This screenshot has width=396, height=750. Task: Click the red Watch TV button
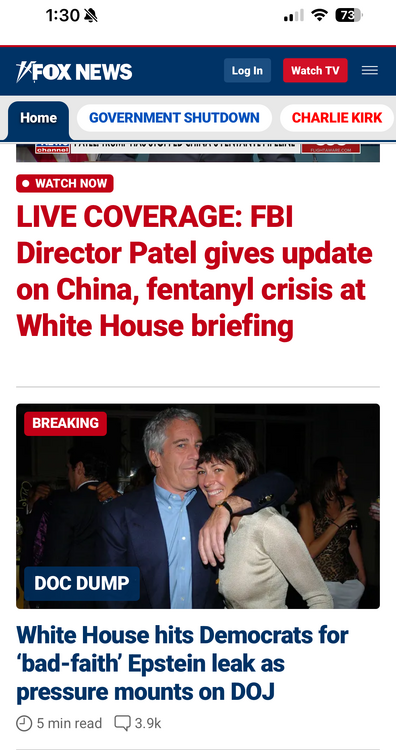pyautogui.click(x=315, y=70)
